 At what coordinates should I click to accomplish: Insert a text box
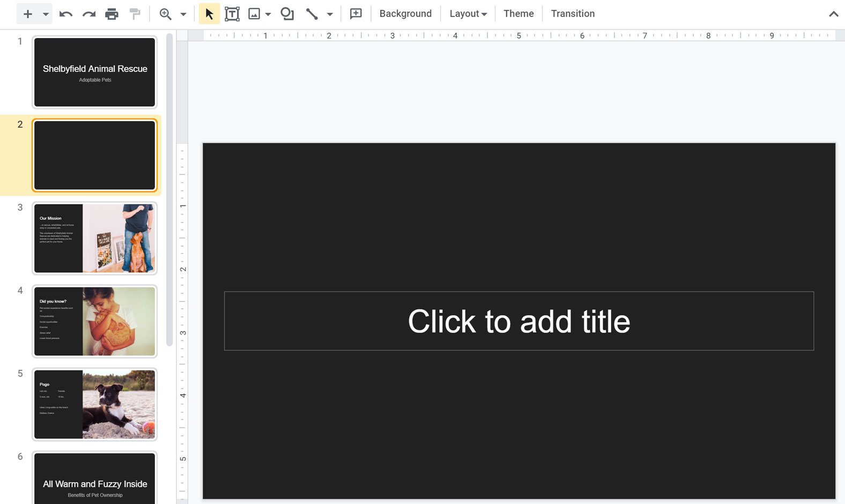tap(232, 14)
